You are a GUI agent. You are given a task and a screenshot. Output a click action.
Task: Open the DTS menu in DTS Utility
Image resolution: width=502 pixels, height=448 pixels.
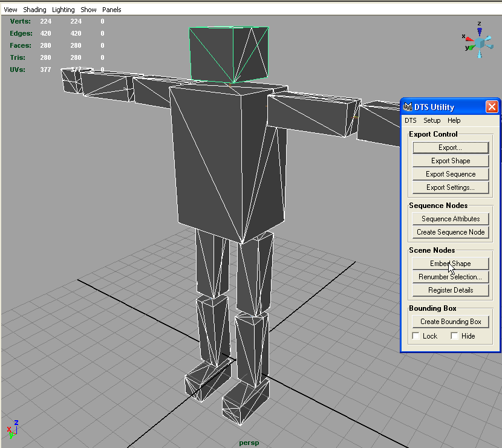[x=411, y=120]
